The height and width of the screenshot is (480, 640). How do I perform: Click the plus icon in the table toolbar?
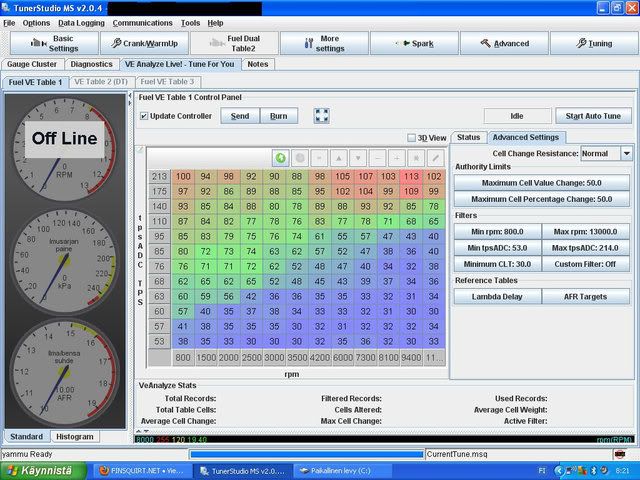pos(397,158)
